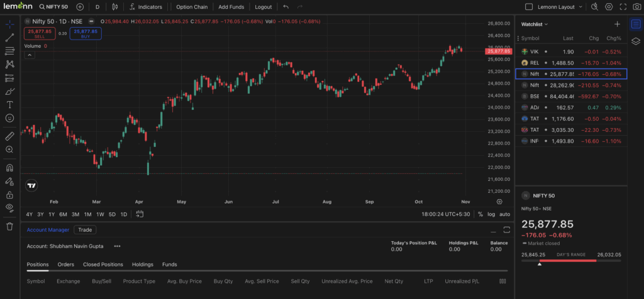Click the trash icon to remove drawings
Viewport: 644px width, 299px height.
(x=9, y=226)
